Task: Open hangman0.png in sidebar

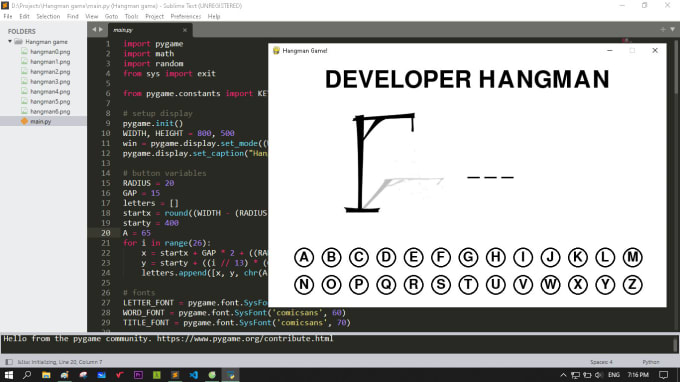Action: click(50, 52)
